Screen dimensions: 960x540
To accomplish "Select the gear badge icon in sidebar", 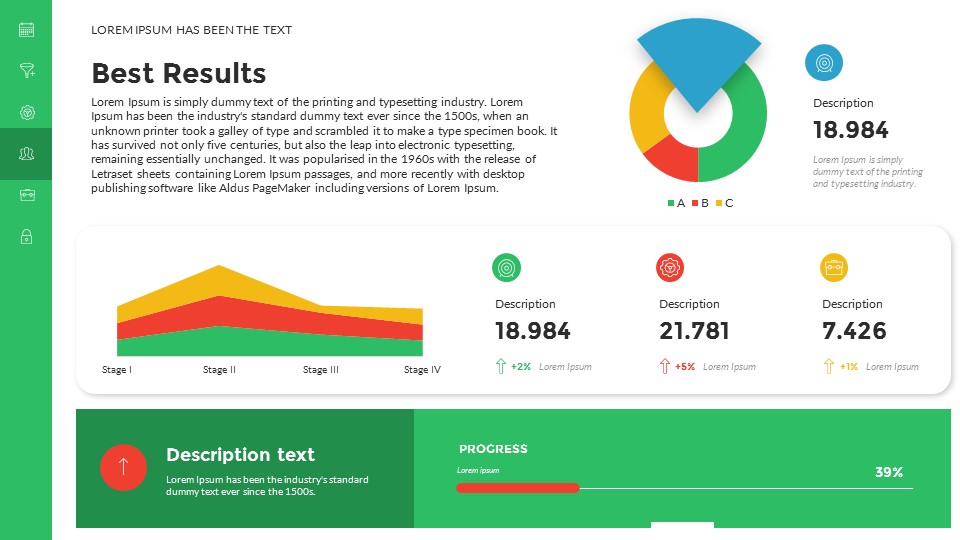I will click(27, 112).
